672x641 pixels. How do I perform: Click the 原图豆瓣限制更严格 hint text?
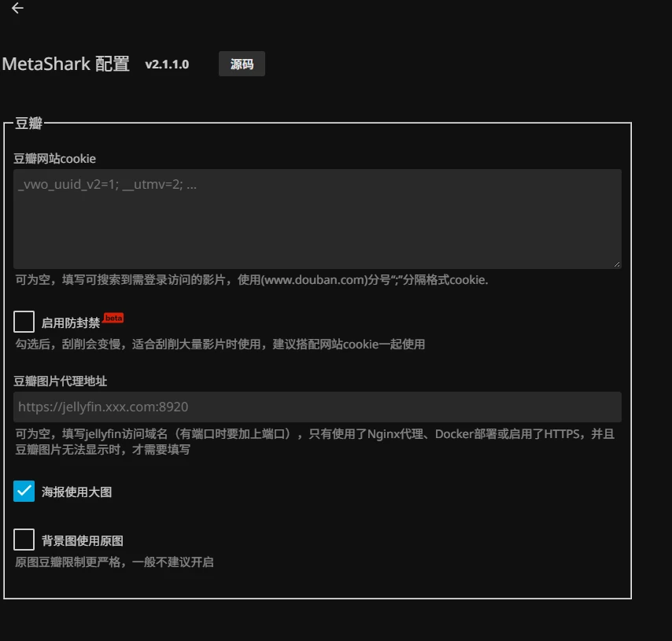pos(114,562)
